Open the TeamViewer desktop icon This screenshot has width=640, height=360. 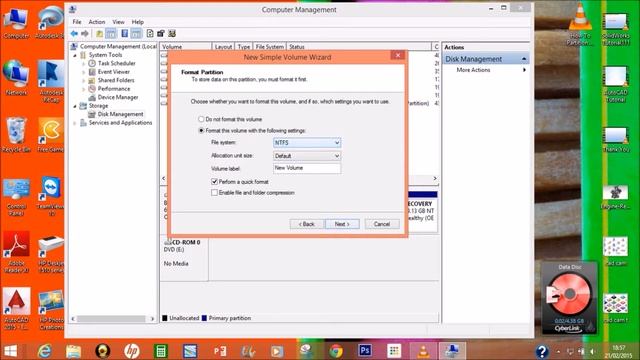point(51,196)
